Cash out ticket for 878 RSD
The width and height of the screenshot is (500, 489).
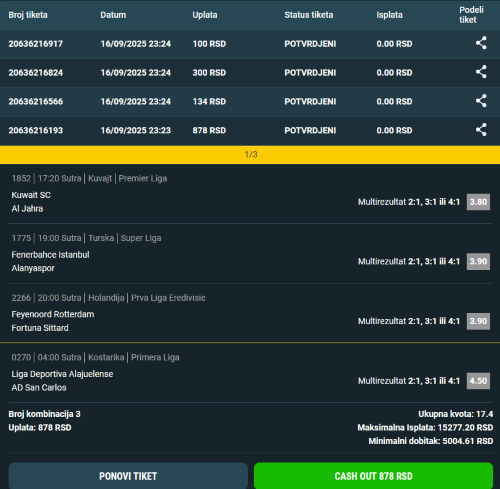pyautogui.click(x=373, y=476)
